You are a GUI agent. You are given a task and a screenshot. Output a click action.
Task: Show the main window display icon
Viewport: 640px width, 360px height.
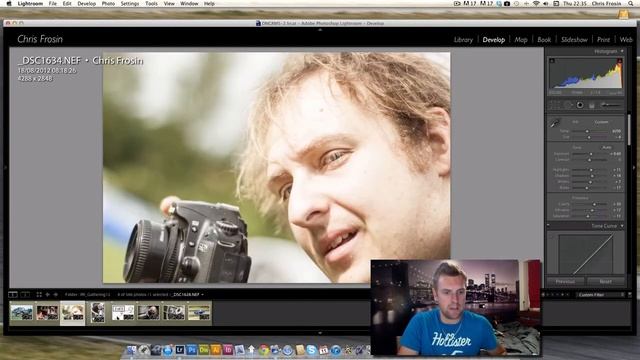coord(13,294)
